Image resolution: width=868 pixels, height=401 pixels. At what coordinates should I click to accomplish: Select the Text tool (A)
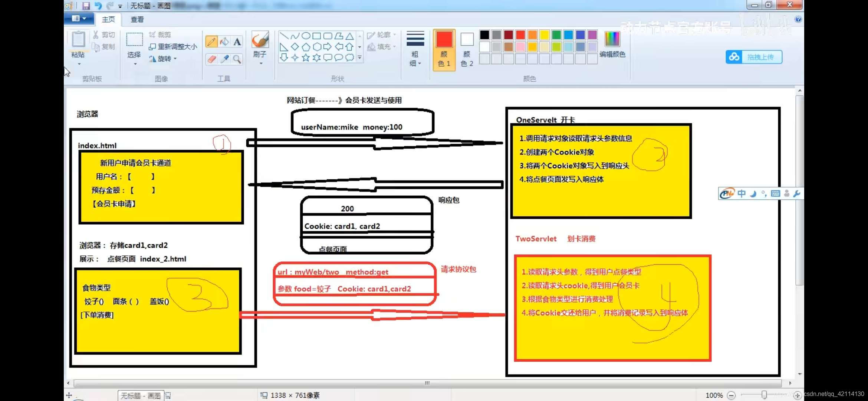coord(237,42)
